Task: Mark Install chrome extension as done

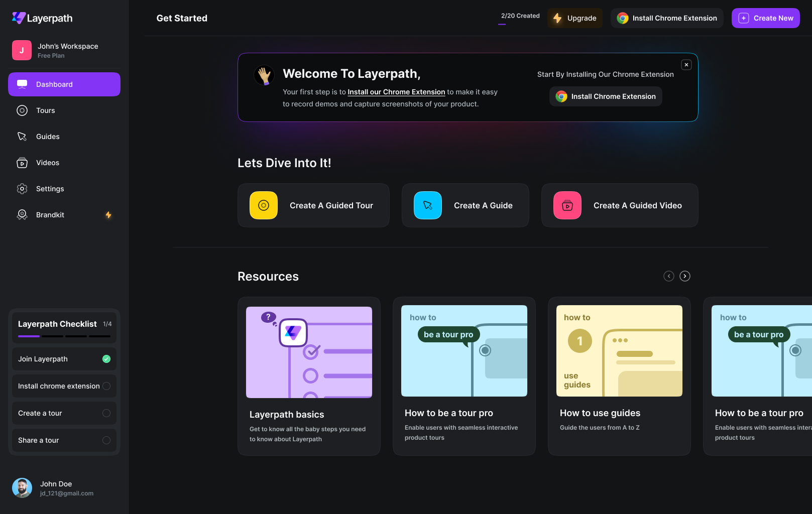Action: [106, 386]
